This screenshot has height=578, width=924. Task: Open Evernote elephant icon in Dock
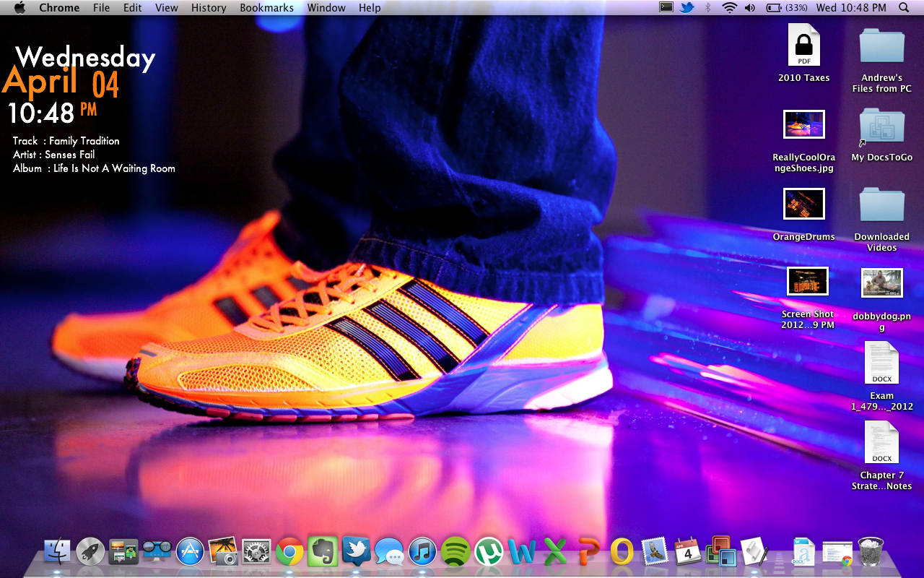coord(323,551)
